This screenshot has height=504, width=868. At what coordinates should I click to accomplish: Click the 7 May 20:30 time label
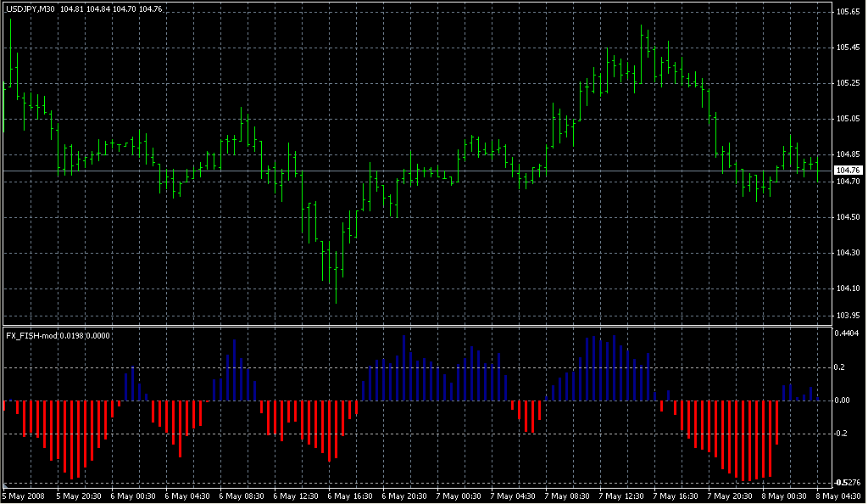730,496
